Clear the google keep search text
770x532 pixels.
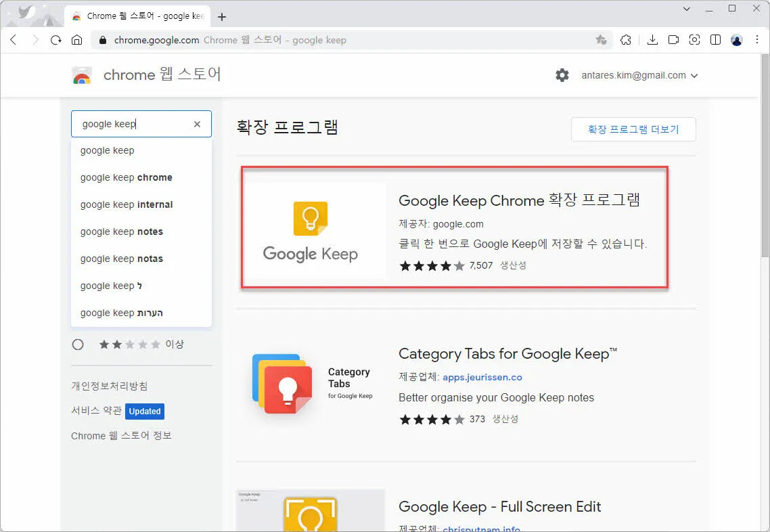click(x=197, y=125)
